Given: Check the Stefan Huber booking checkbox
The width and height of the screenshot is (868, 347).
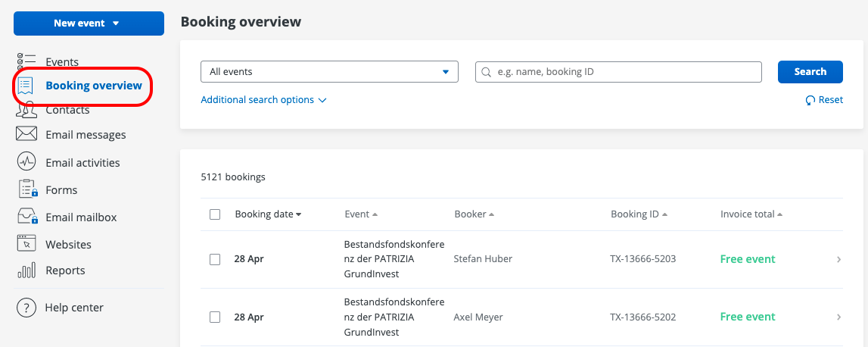Looking at the screenshot, I should click(x=215, y=259).
